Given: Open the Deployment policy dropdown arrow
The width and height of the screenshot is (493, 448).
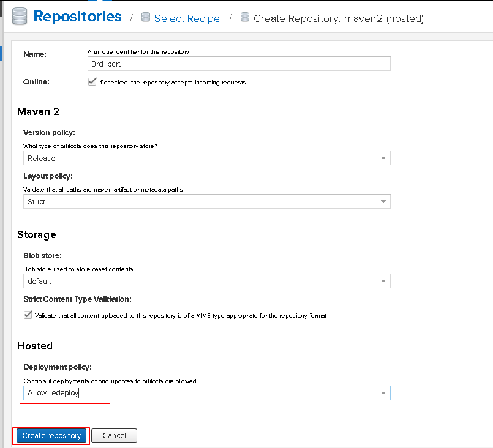Looking at the screenshot, I should 383,393.
